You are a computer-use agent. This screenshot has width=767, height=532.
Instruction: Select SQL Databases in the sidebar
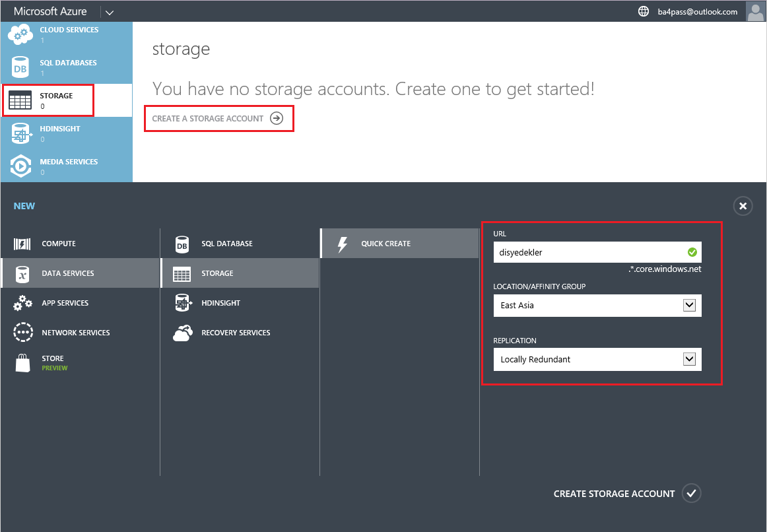click(x=67, y=67)
